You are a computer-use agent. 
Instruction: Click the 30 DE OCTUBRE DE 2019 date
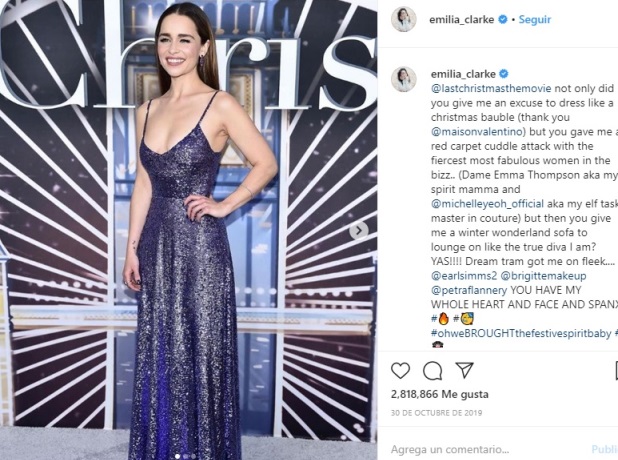click(436, 413)
